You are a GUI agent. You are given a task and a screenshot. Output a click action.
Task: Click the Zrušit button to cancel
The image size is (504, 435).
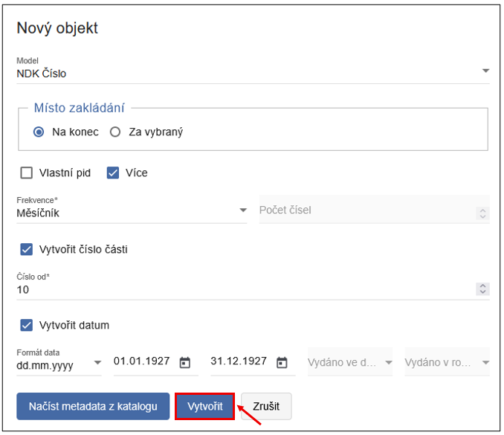pos(265,407)
